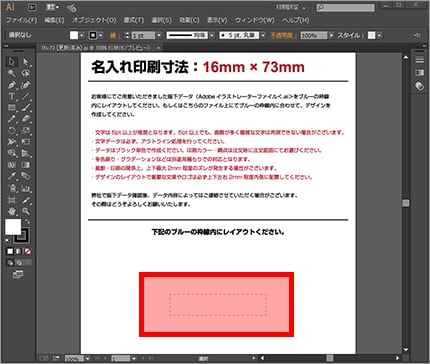Select the Paintbrush tool
The width and height of the screenshot is (430, 364).
click(26, 108)
